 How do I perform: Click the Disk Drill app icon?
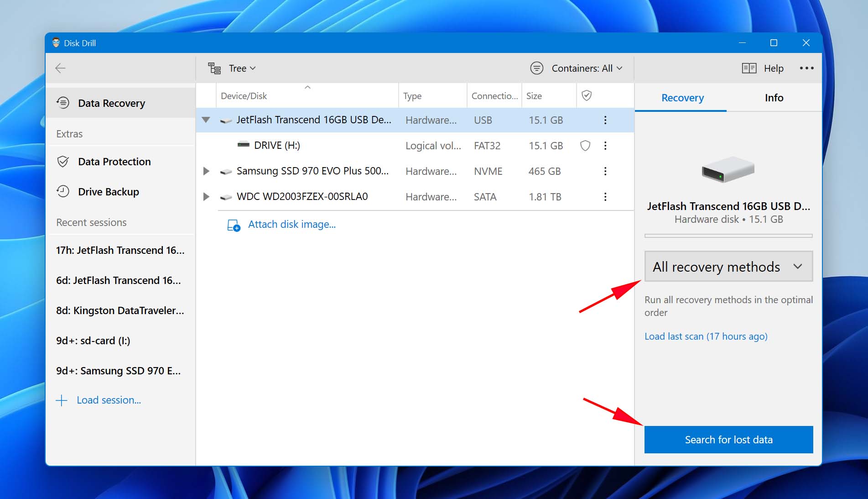[x=56, y=42]
